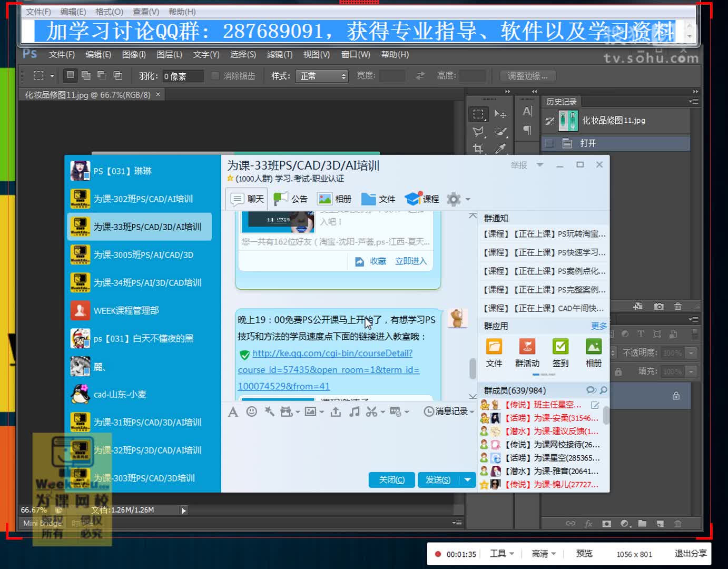
Task: Expand the picture insert dropdown arrow
Action: pyautogui.click(x=321, y=412)
